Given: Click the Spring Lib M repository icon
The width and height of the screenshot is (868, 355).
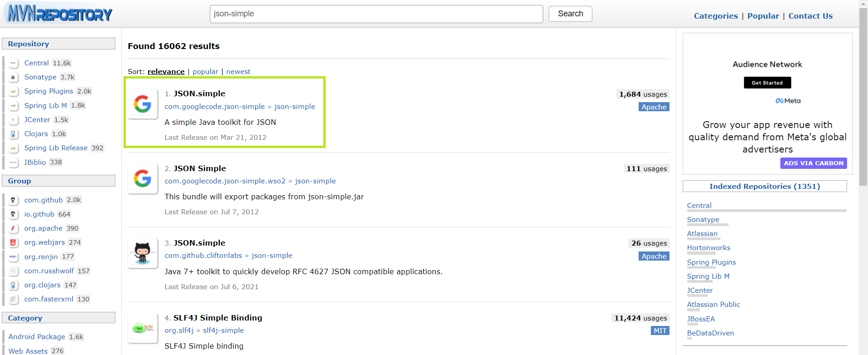Looking at the screenshot, I should coord(14,106).
